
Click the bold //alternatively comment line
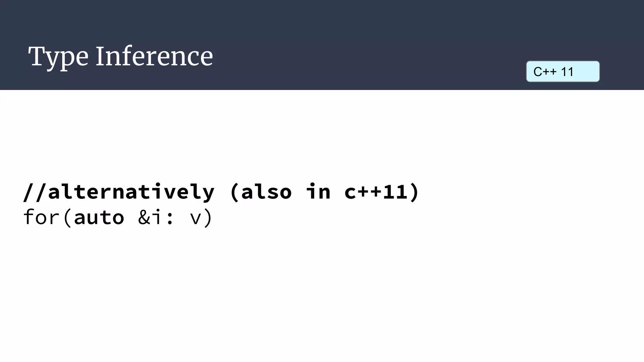[221, 192]
